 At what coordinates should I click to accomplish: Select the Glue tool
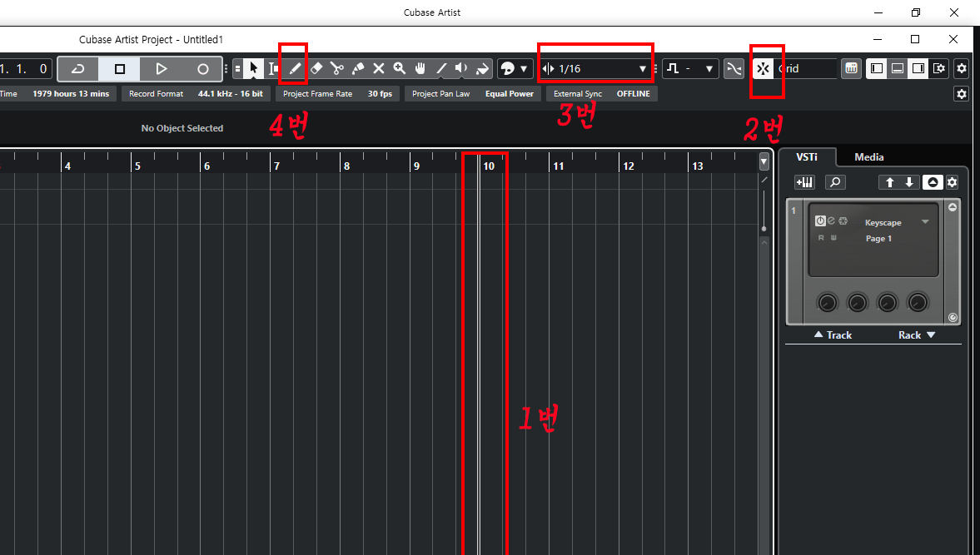tap(357, 69)
